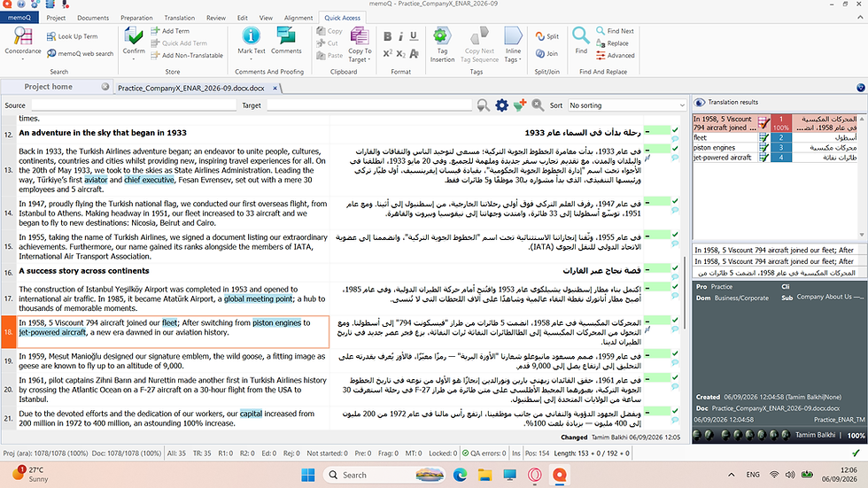Open Mark Text info icon

[251, 36]
